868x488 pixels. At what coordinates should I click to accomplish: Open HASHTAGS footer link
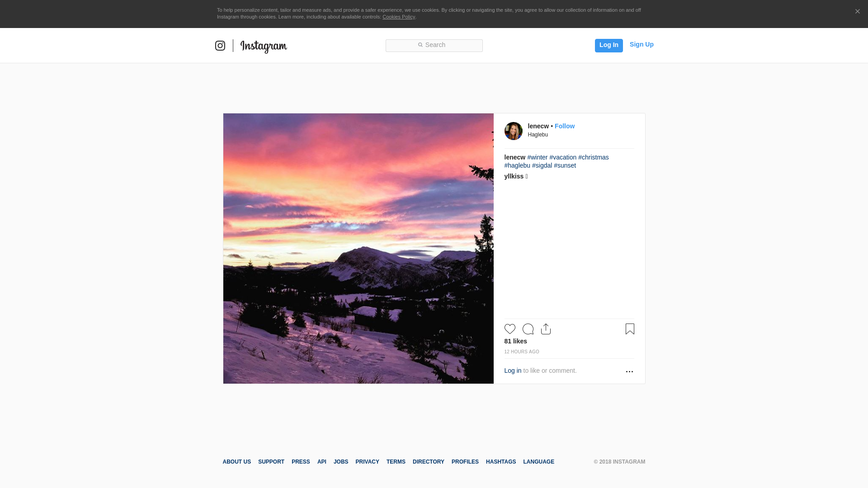pos(501,462)
